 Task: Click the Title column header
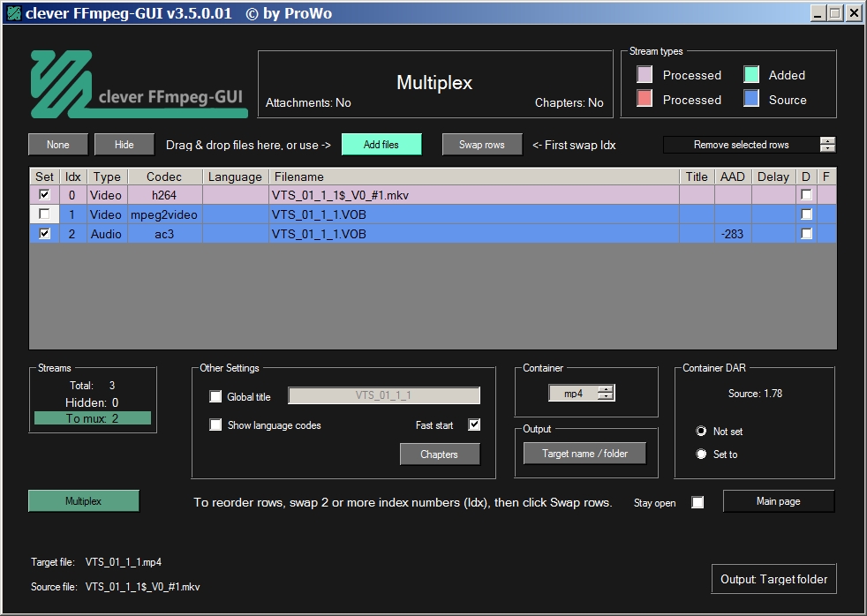pos(697,177)
